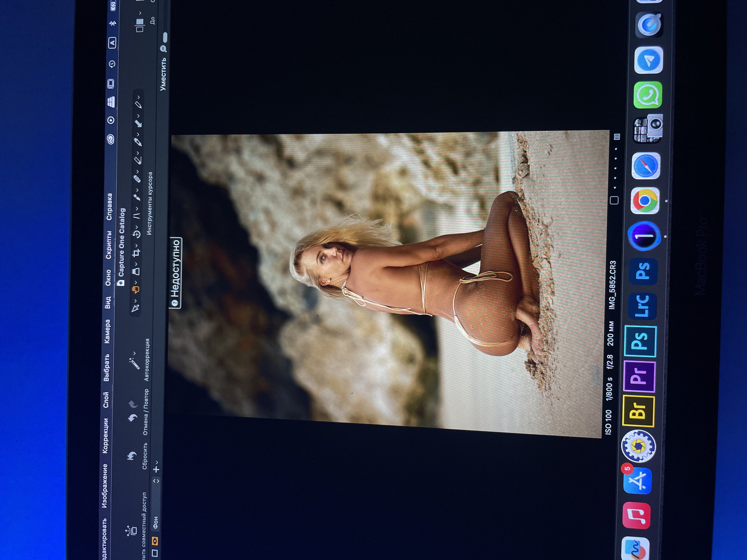747x560 pixels.
Task: Pick the Draw Mask brush tool
Action: pos(137,197)
